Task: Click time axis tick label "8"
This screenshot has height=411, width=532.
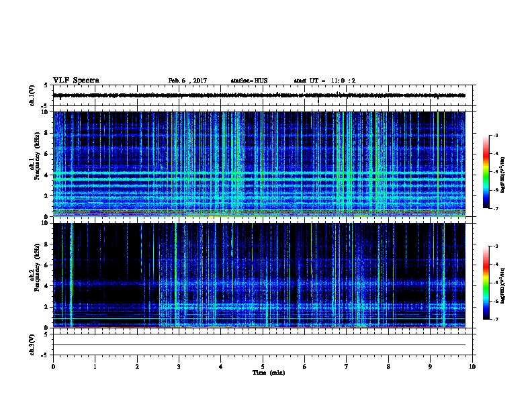Action: (x=388, y=367)
